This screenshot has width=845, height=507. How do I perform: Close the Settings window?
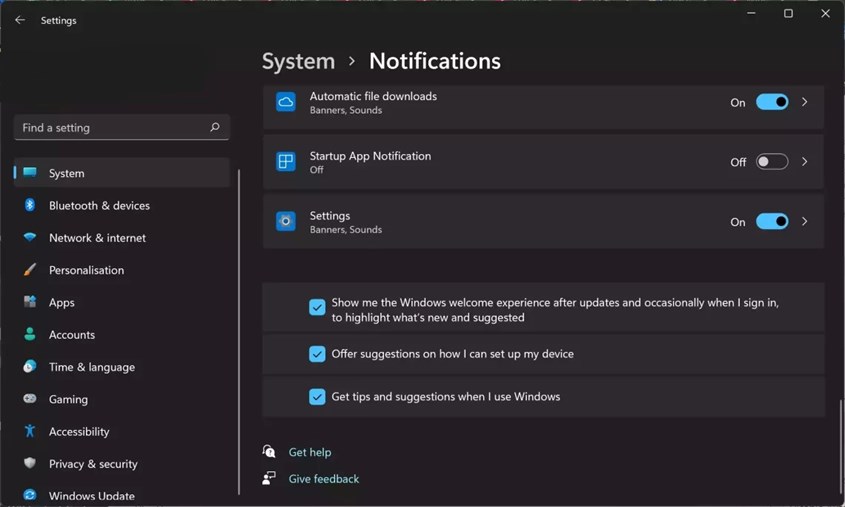click(825, 13)
